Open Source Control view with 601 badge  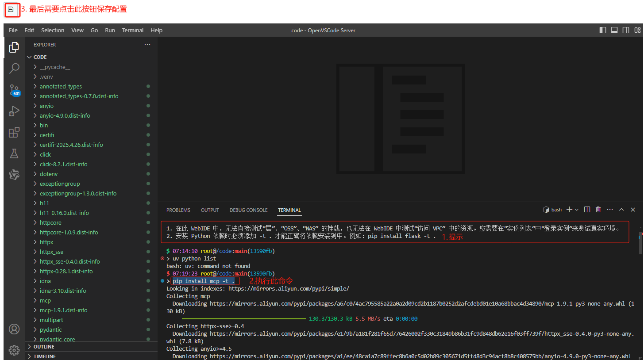point(14,90)
